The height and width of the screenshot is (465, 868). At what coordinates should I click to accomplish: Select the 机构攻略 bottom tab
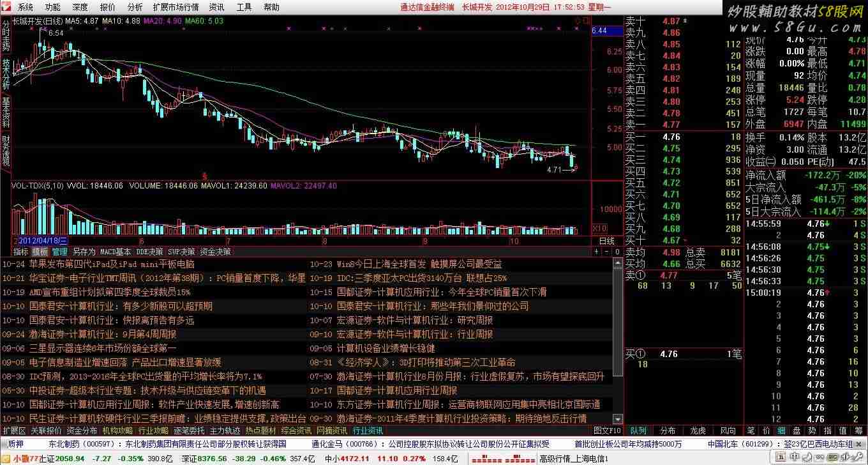pos(117,431)
